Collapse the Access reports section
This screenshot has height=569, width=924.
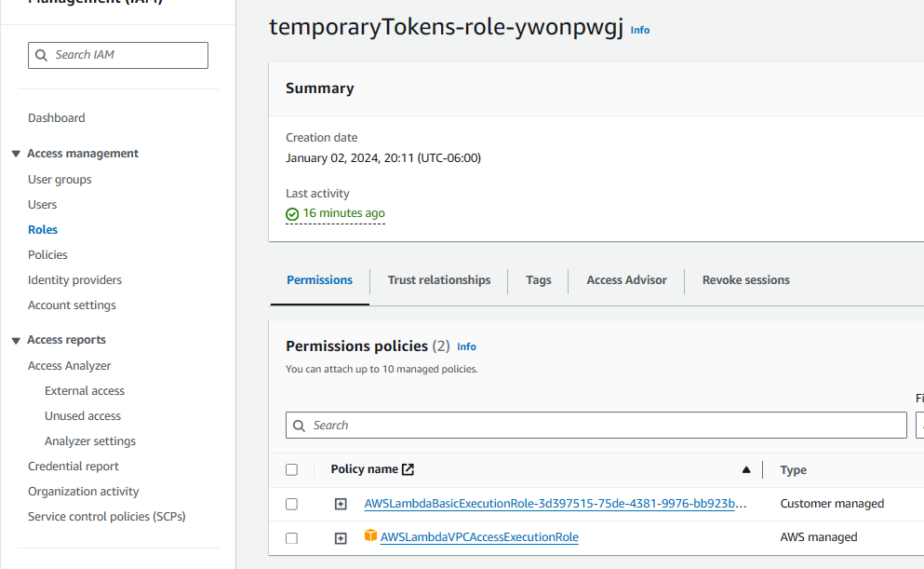click(x=16, y=340)
